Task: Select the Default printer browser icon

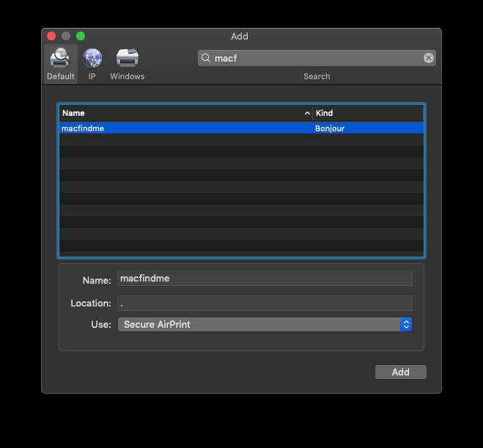Action: [60, 64]
